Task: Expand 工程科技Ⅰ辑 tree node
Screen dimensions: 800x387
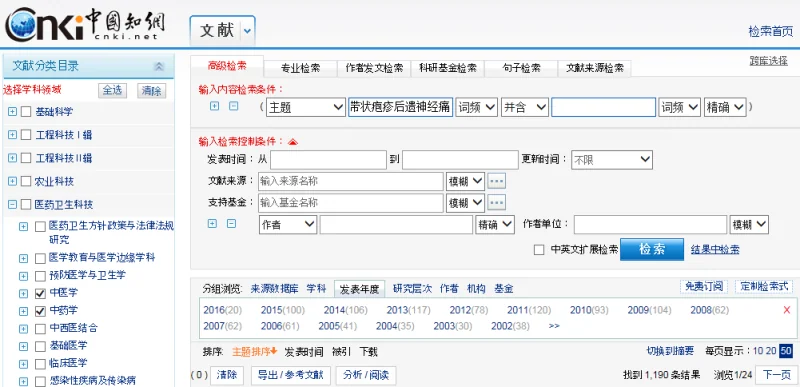Action: [12, 135]
